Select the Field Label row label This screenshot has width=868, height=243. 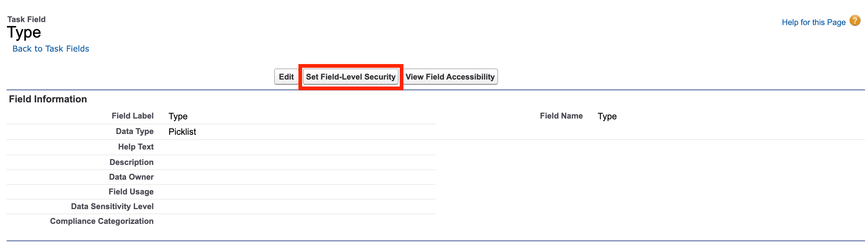[x=133, y=116]
